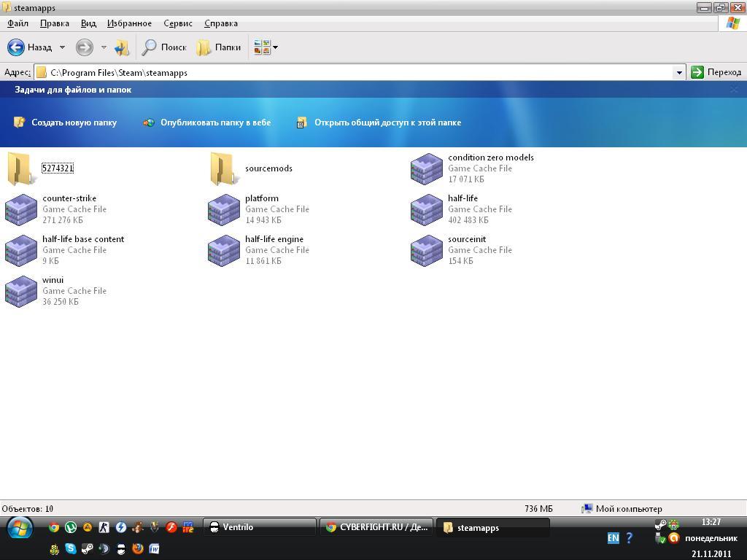Click the EN language indicator
747x560 pixels.
coord(613,538)
